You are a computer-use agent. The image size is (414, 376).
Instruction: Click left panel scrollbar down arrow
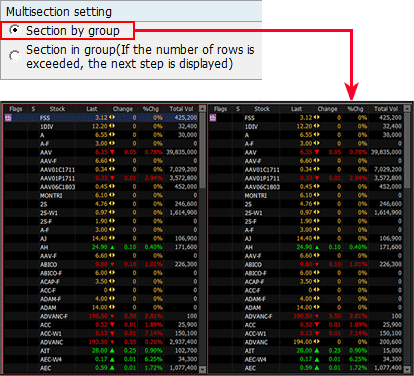(202, 369)
